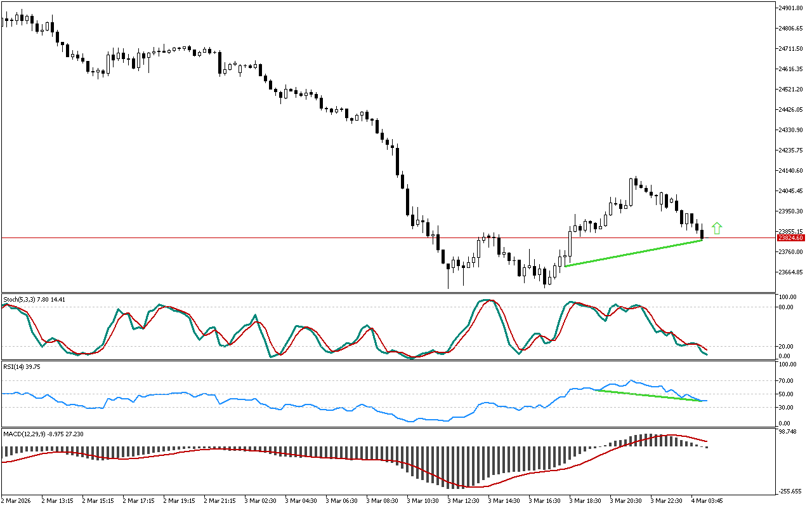Select the green trendline on price chart
812x508 pixels.
pos(633,253)
